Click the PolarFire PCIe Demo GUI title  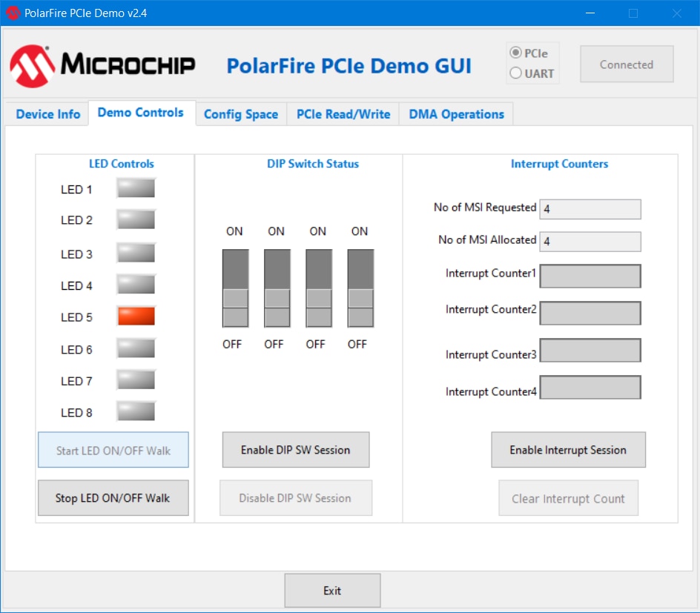click(x=349, y=65)
